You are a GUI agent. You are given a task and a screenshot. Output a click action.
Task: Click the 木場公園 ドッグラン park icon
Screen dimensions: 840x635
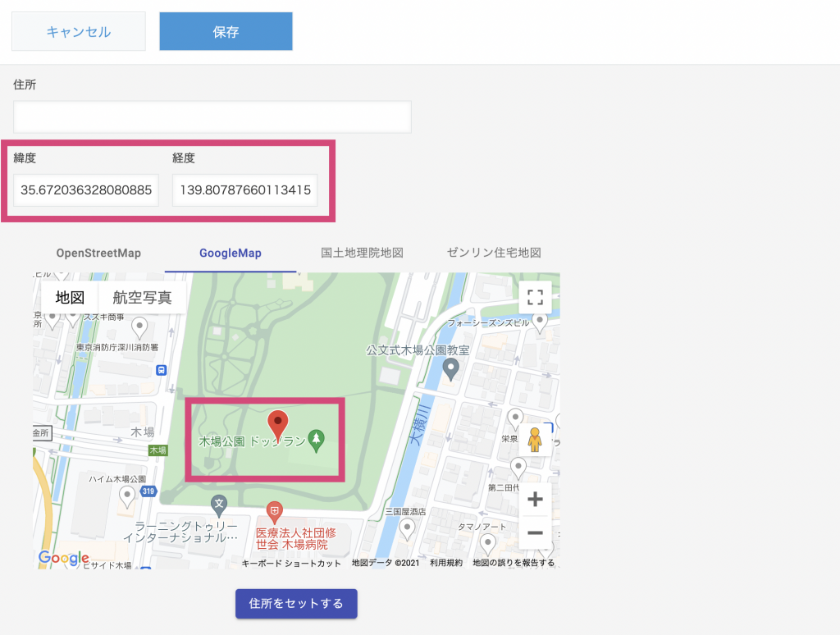(x=316, y=441)
